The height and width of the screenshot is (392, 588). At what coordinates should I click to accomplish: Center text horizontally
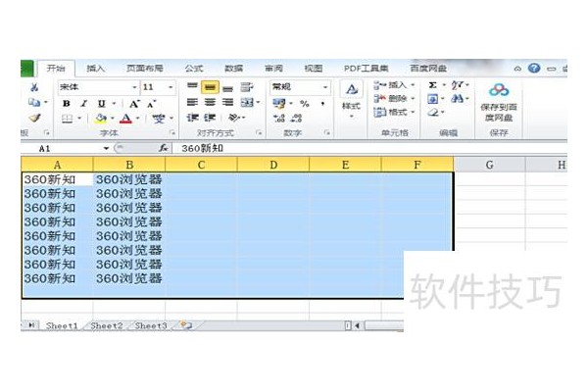click(x=210, y=102)
